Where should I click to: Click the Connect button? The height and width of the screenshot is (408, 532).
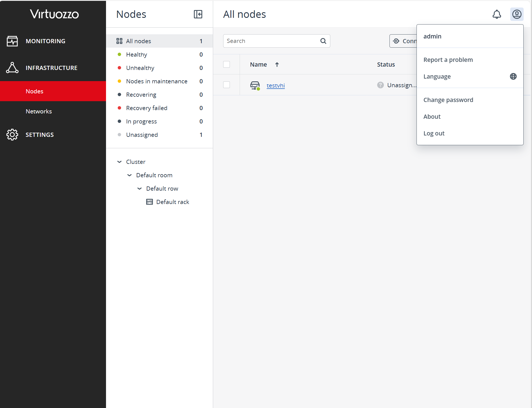coord(403,41)
